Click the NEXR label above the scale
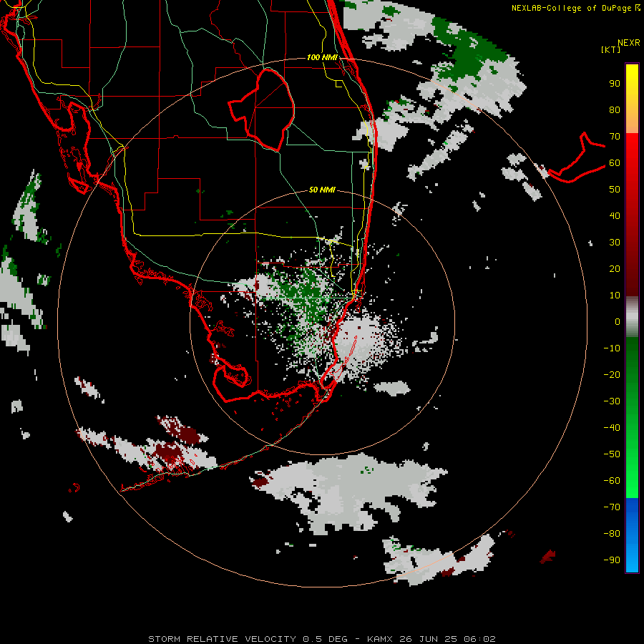Screen dimensions: 644x644 (629, 43)
